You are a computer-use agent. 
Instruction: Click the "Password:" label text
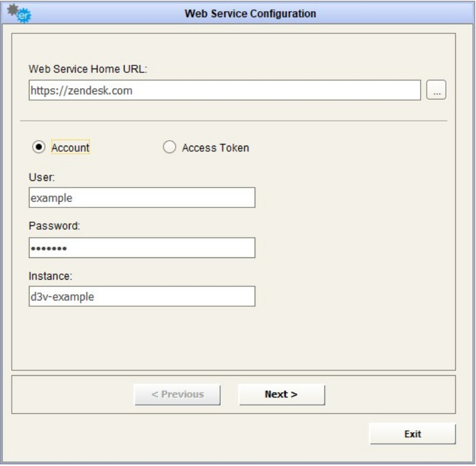click(54, 226)
